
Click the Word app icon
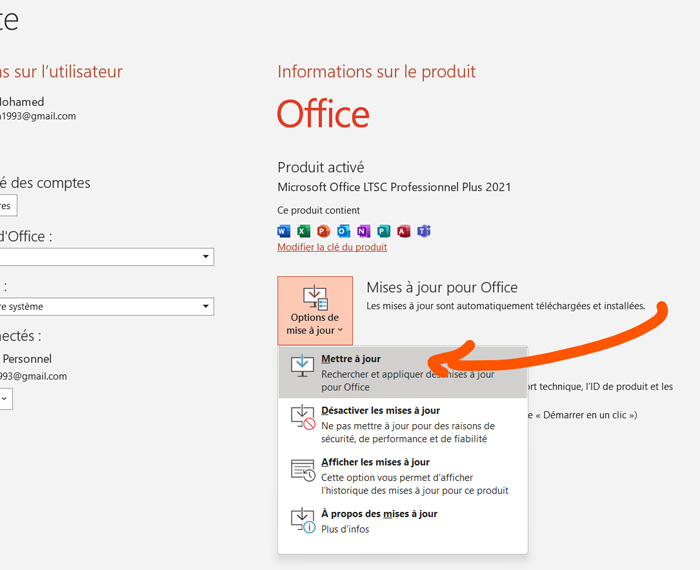283,231
